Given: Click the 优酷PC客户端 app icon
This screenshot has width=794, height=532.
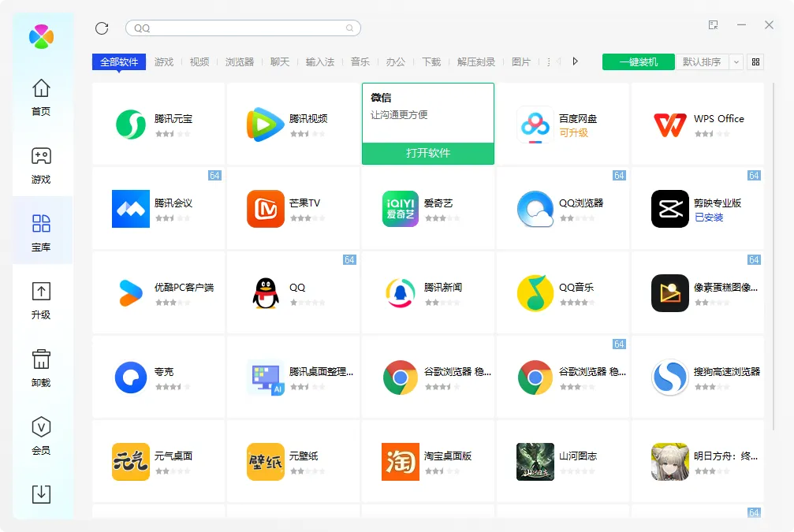Looking at the screenshot, I should point(131,293).
